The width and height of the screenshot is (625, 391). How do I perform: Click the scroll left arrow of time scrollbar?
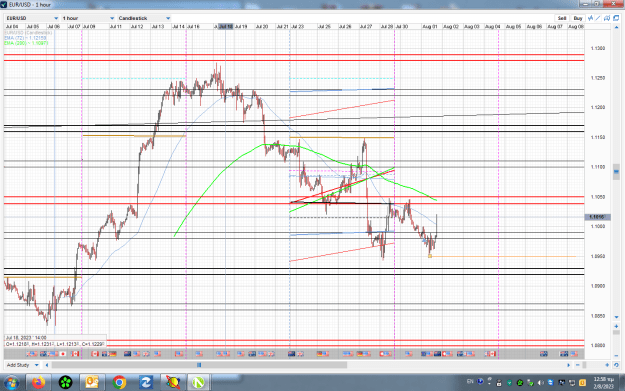(x=47, y=365)
